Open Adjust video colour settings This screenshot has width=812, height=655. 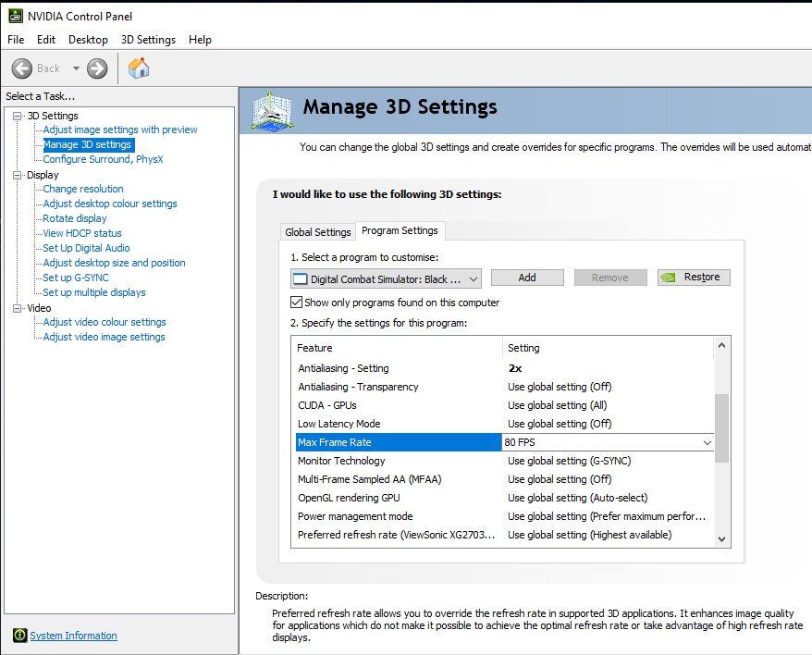point(105,322)
